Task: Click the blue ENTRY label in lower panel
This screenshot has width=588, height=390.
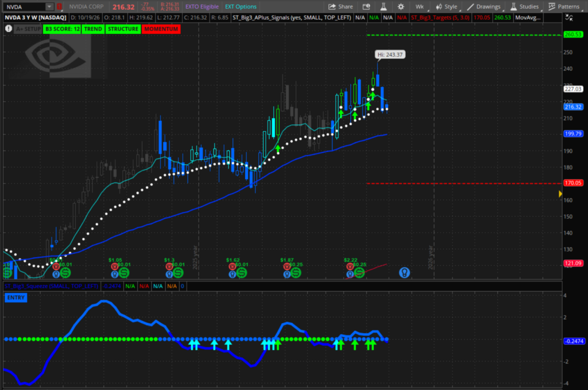Action: [16, 298]
